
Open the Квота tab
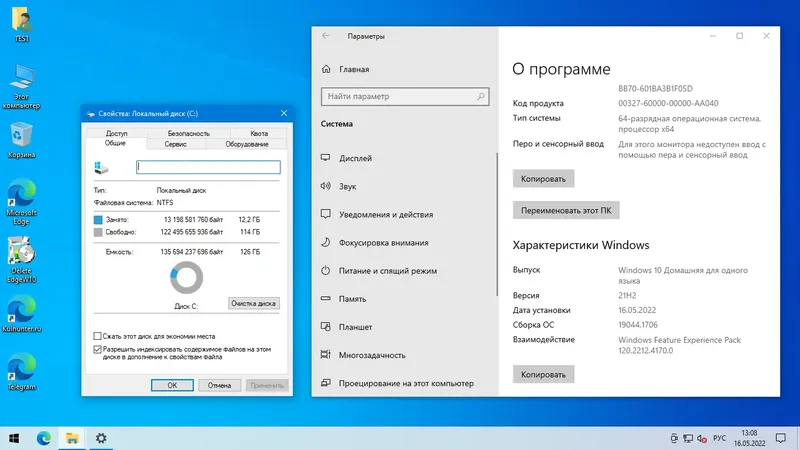click(x=259, y=133)
